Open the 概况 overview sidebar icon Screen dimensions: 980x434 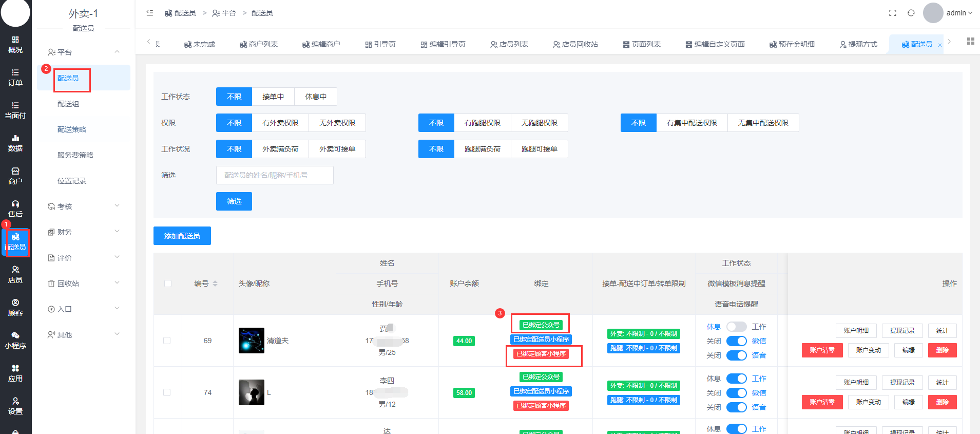click(x=15, y=44)
